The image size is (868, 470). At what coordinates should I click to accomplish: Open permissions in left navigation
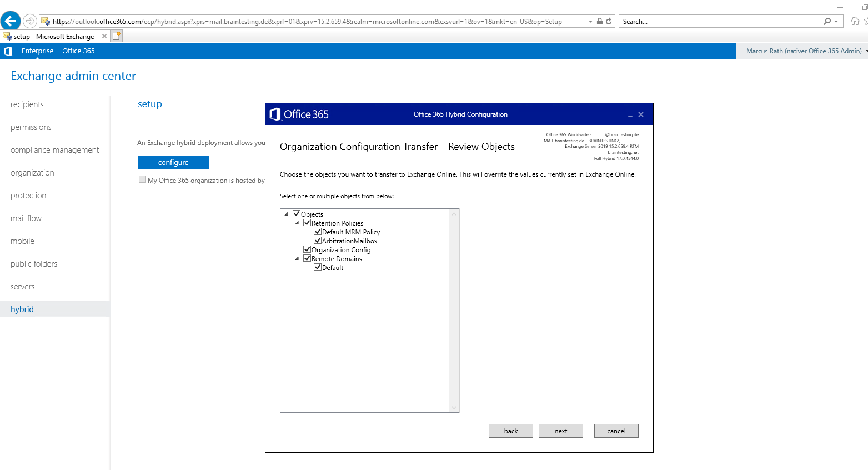(31, 127)
